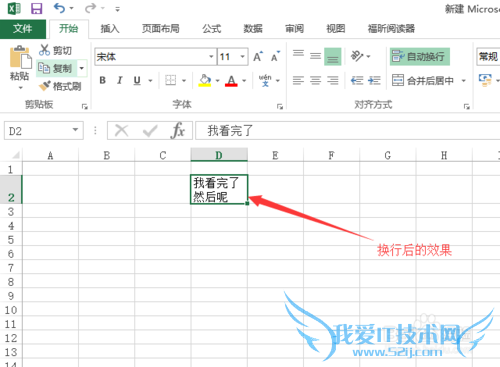The width and height of the screenshot is (500, 367).
Task: Open the fill color dropdown arrow
Action: (x=217, y=80)
